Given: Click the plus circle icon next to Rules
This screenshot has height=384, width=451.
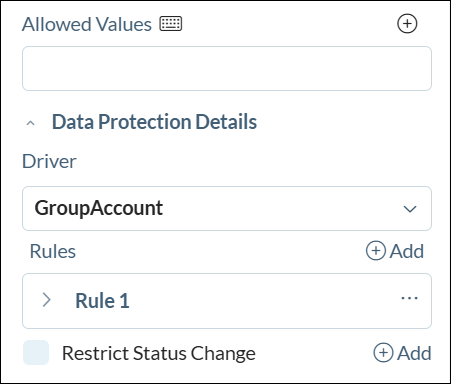Looking at the screenshot, I should (x=376, y=251).
